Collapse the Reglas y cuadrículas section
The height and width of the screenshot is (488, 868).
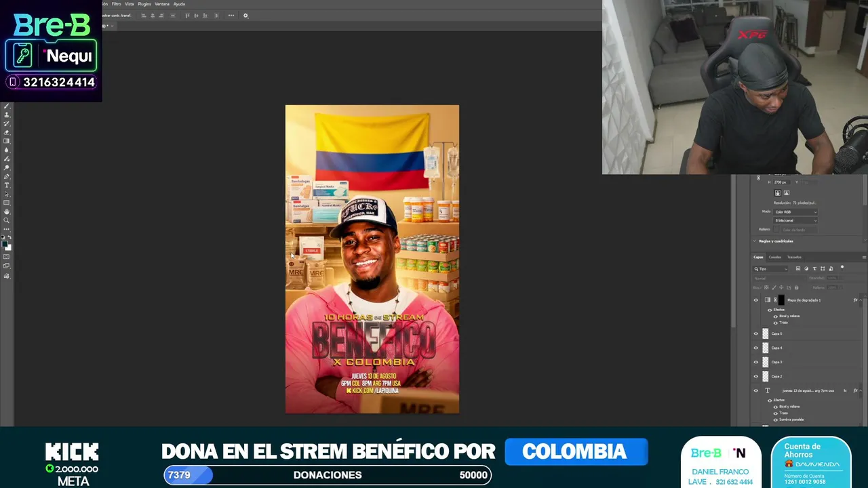(755, 241)
